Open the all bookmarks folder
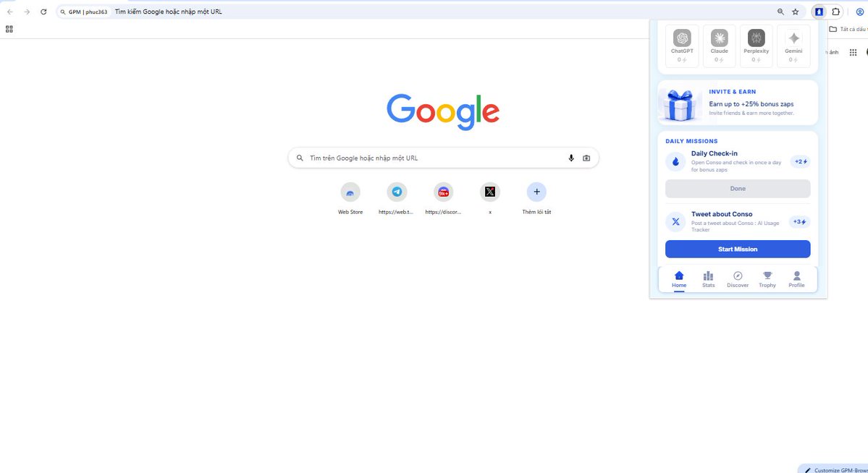This screenshot has width=868, height=473. point(848,30)
